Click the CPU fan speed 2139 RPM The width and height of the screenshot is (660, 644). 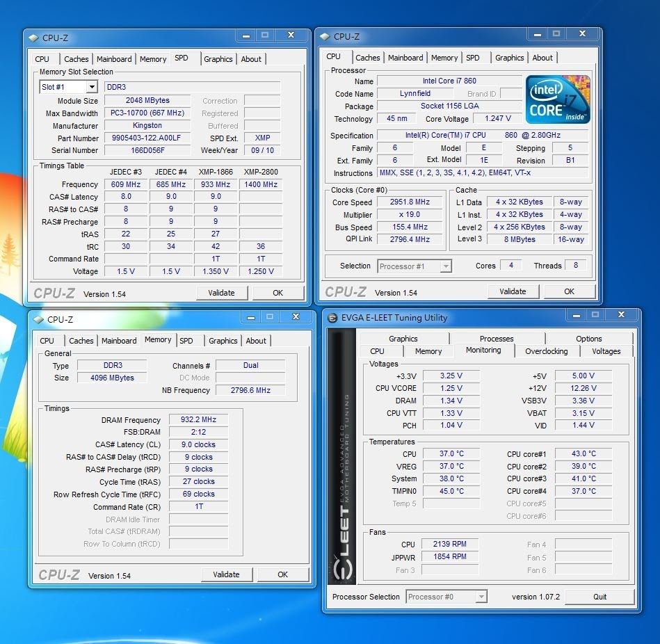[449, 545]
